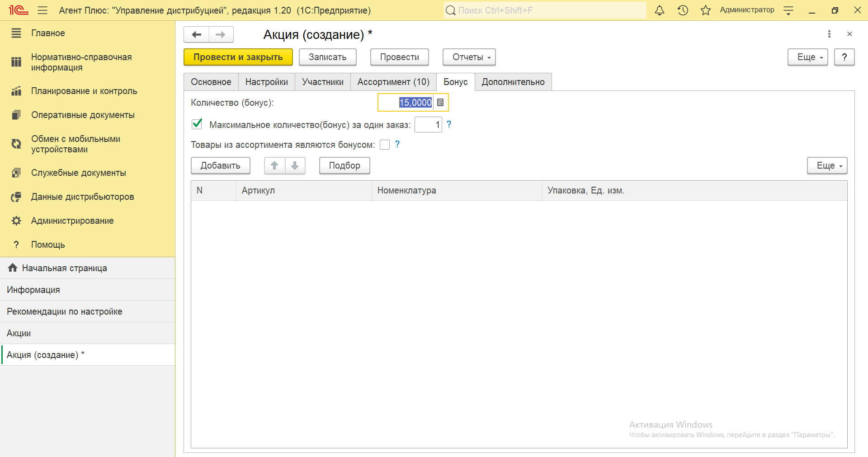Open Оперативные документы section
Image resolution: width=868 pixels, height=457 pixels.
point(87,115)
